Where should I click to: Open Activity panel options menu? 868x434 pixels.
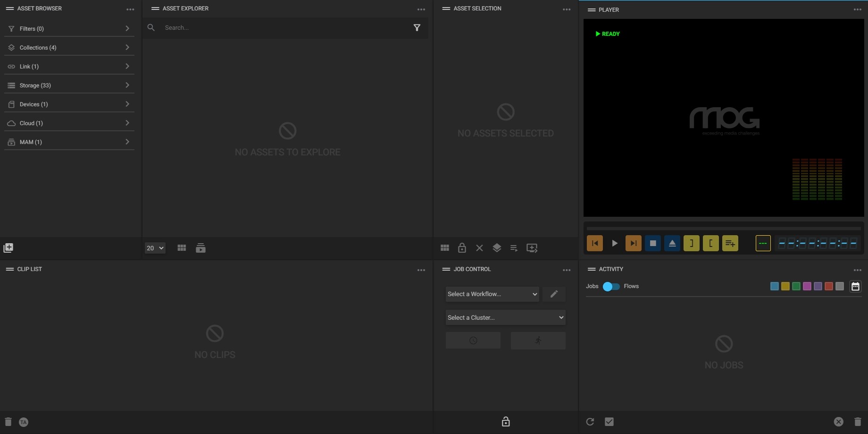click(x=858, y=270)
